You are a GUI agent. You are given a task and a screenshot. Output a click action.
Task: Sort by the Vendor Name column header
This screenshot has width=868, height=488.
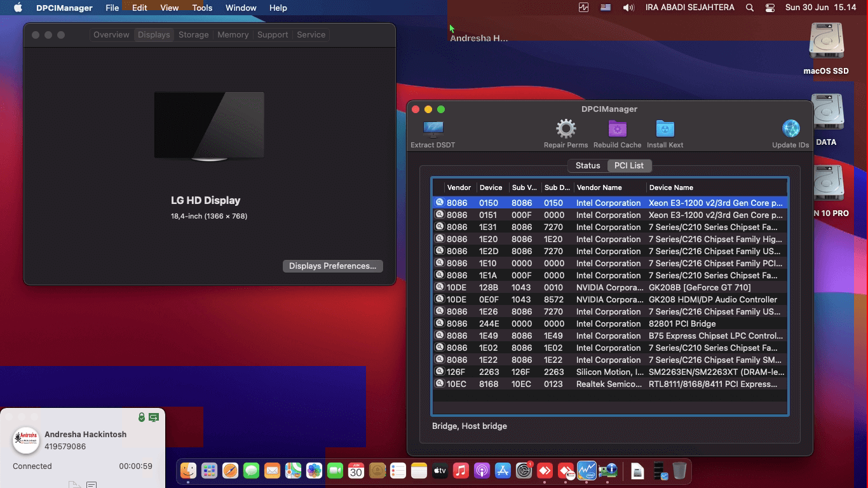tap(609, 187)
